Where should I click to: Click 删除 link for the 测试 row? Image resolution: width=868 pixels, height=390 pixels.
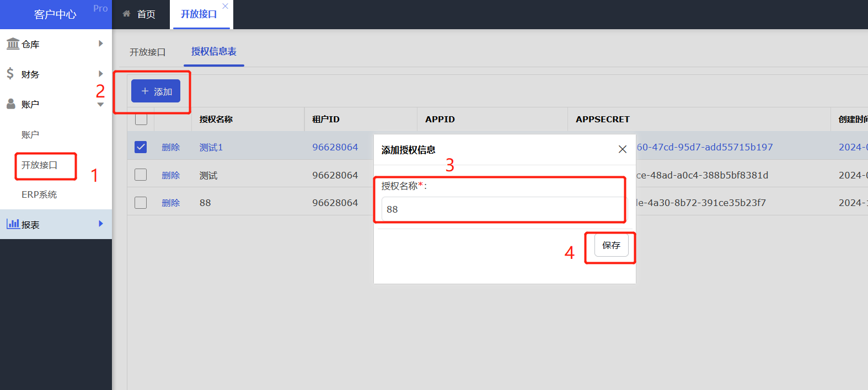point(170,175)
